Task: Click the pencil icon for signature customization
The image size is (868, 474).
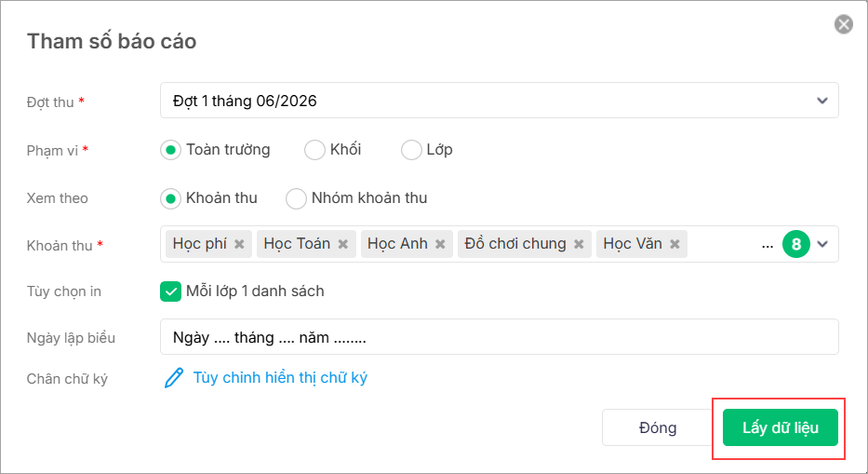Action: click(174, 377)
